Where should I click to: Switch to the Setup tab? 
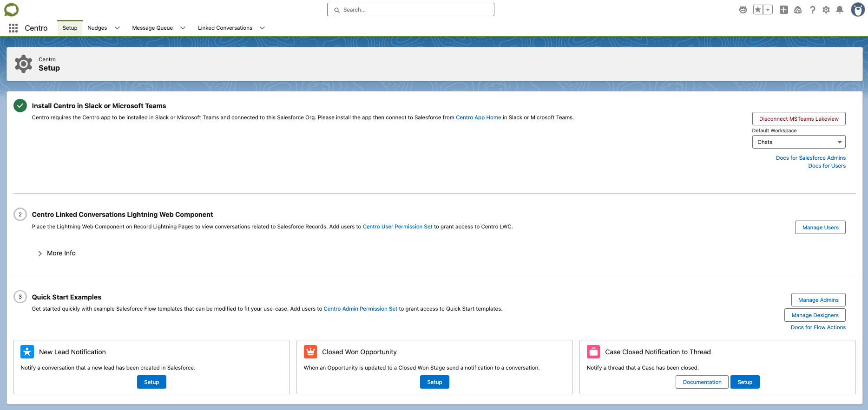tap(70, 28)
